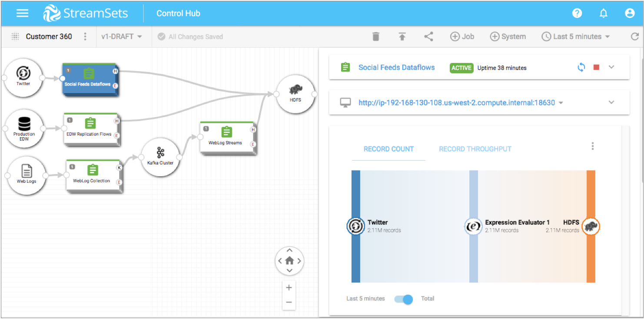Stop the Social Feeds Dataflows job
Screen dimensions: 644x319
(x=596, y=67)
